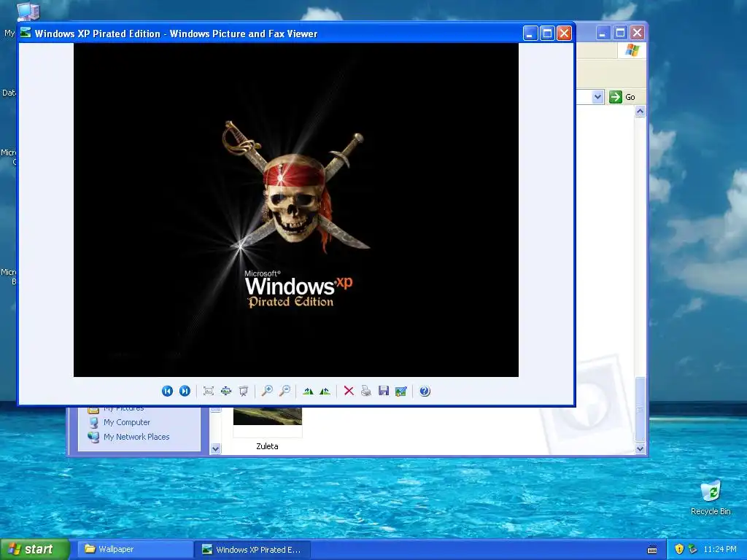
Task: Close the Picture and Fax Viewer window
Action: click(564, 34)
